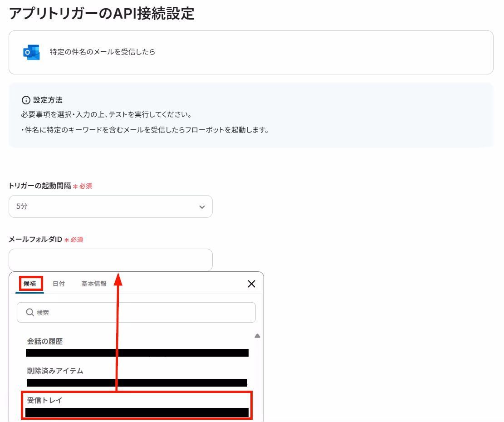The height and width of the screenshot is (422, 504).
Task: Click the トリガーの起動間隔 field label
Action: coord(40,186)
